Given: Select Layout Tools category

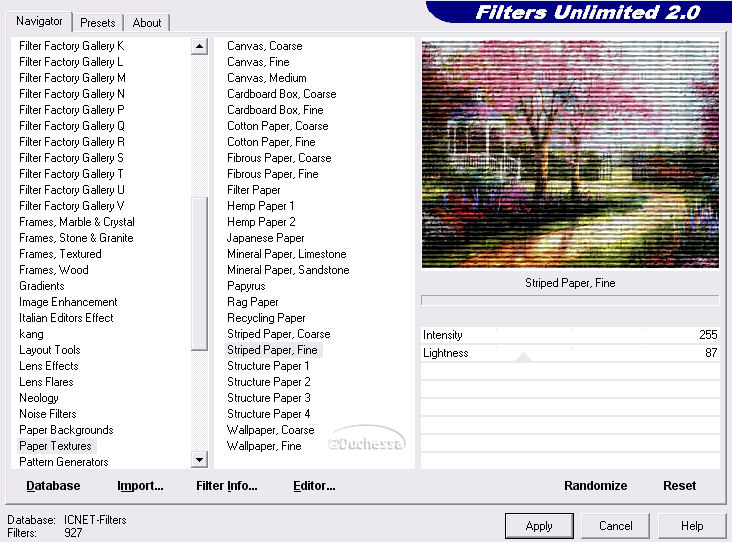Looking at the screenshot, I should point(49,350).
